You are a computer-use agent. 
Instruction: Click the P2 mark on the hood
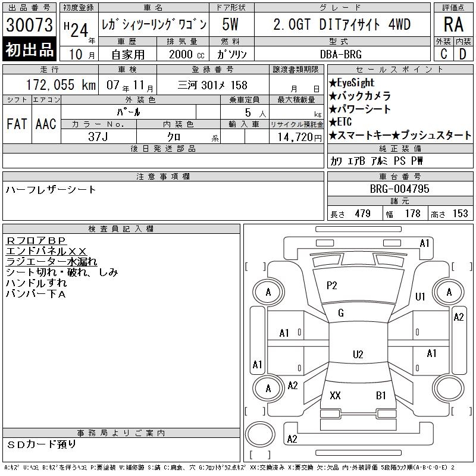(x=331, y=286)
